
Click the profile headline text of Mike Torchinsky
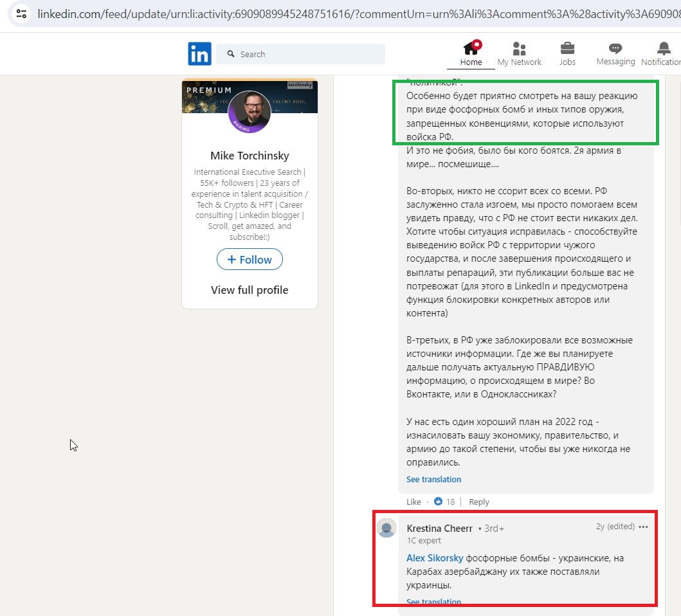(250, 204)
